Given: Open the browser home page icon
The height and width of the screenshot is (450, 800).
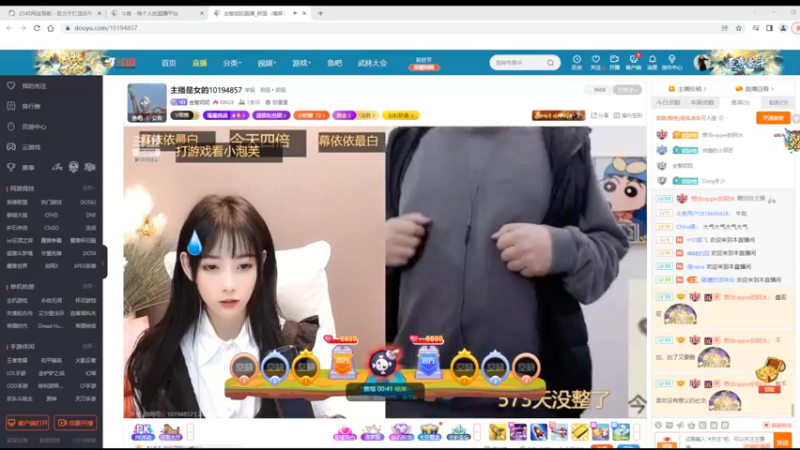Looking at the screenshot, I should pos(51,28).
